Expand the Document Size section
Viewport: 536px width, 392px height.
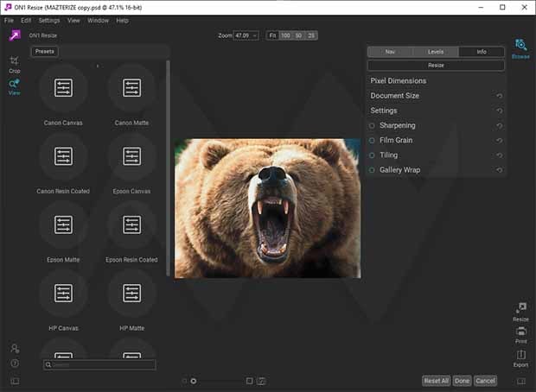tap(395, 96)
